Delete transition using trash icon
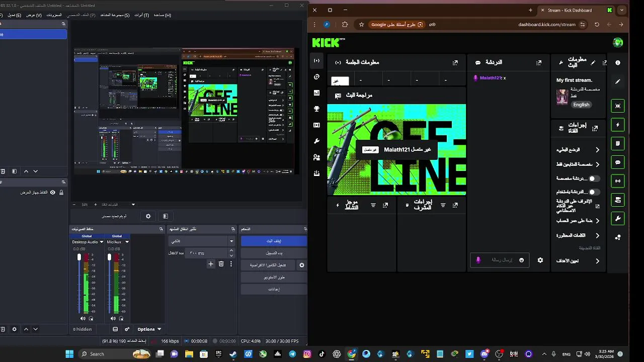644x362 pixels. pos(221,264)
